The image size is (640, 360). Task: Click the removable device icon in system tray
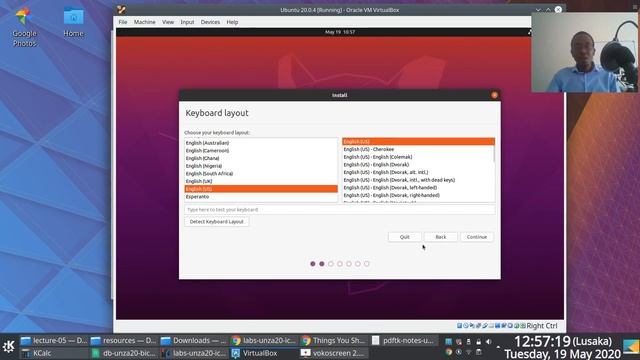(x=469, y=342)
